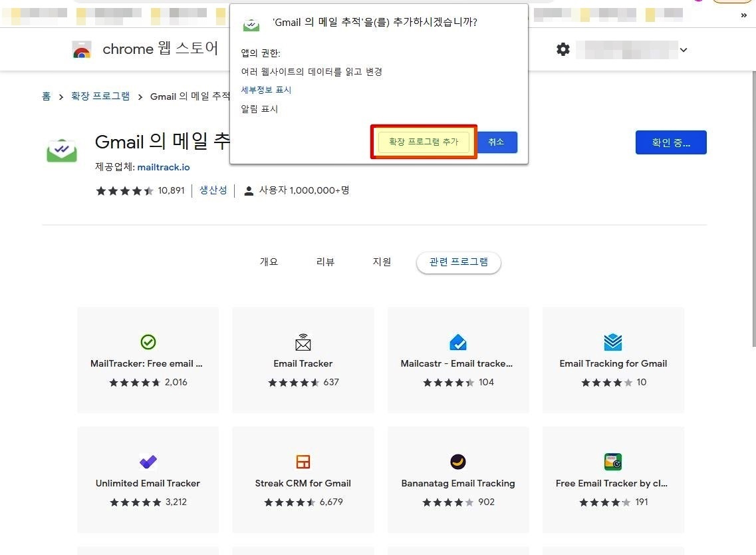The image size is (756, 555).
Task: Click the 여러 웹사이트의 데이터를 읽고 변경 text
Action: click(311, 72)
